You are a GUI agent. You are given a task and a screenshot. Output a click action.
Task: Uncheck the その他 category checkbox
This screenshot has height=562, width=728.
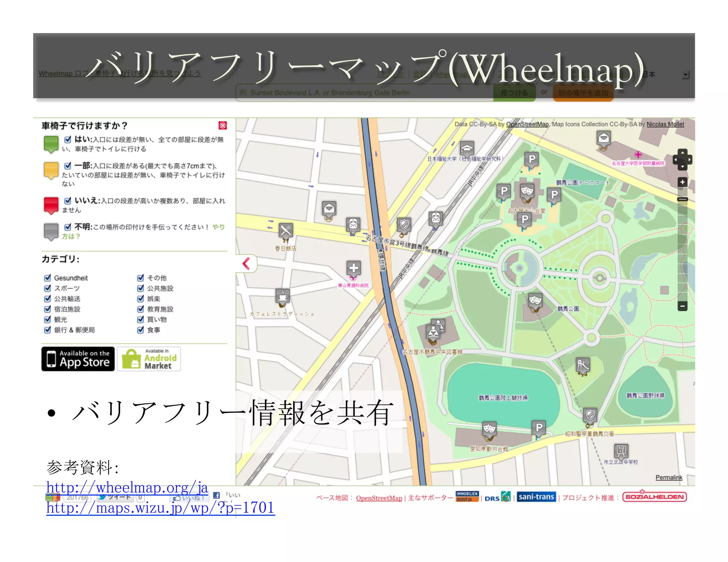(x=140, y=277)
